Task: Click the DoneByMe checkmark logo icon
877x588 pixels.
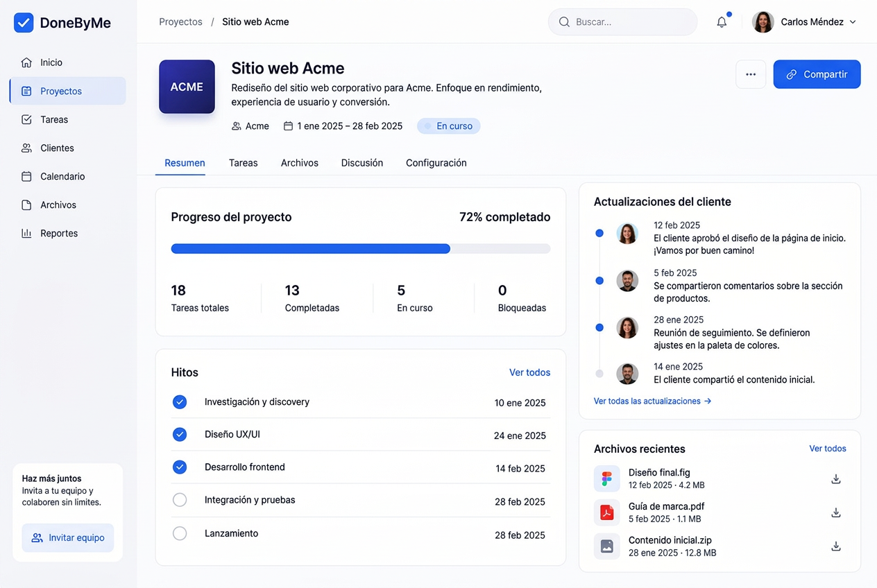Action: pyautogui.click(x=24, y=23)
